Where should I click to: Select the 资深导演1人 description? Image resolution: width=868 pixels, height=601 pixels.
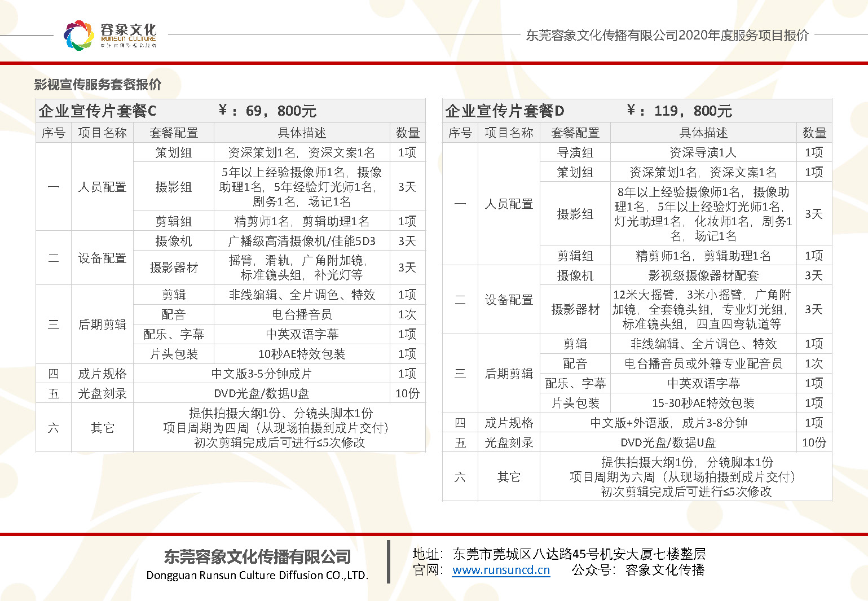click(703, 152)
